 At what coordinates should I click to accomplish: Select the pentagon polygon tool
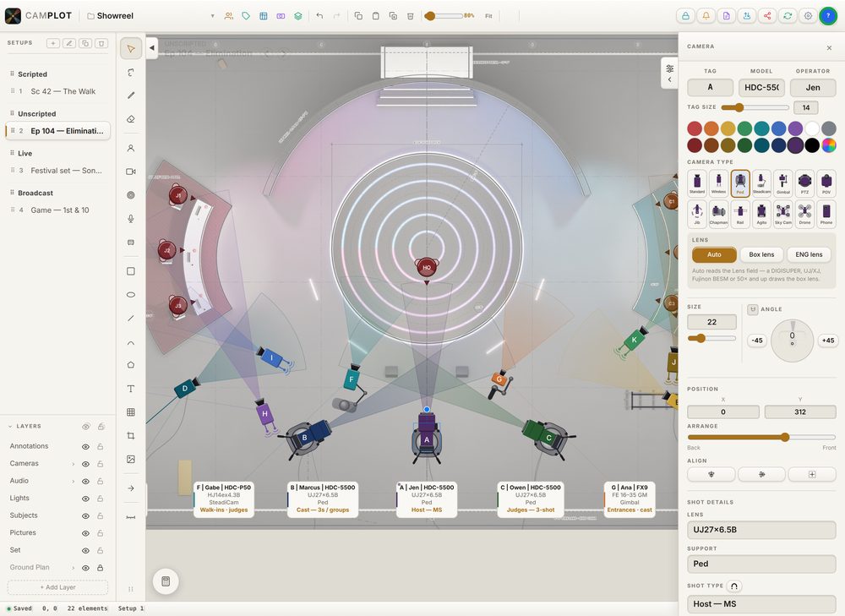(x=131, y=365)
